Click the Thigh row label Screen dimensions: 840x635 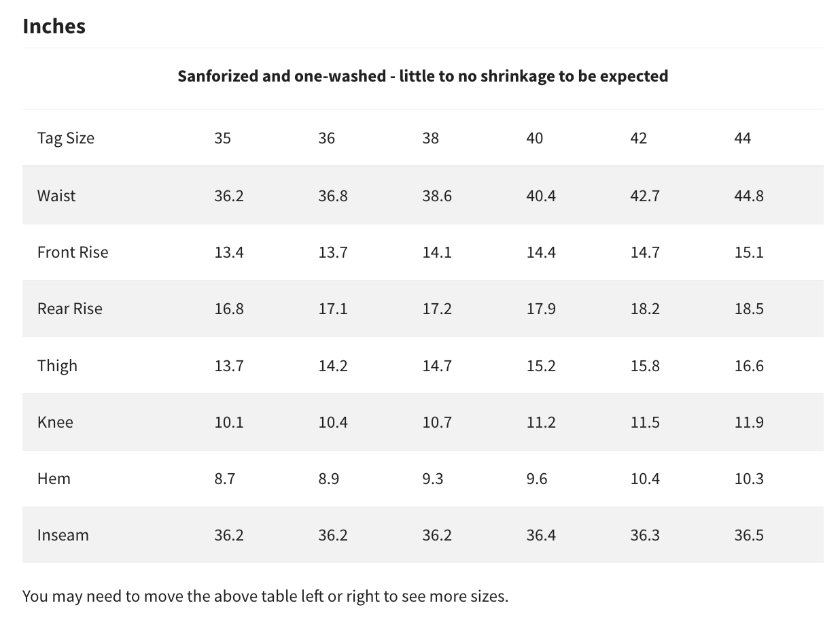pos(58,366)
